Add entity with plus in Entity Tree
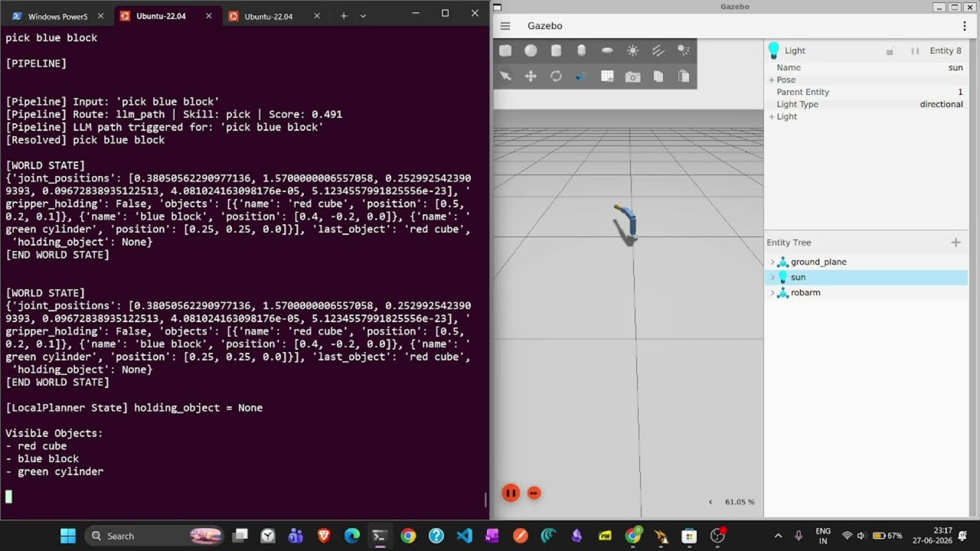Viewport: 980px width, 551px height. pos(955,243)
